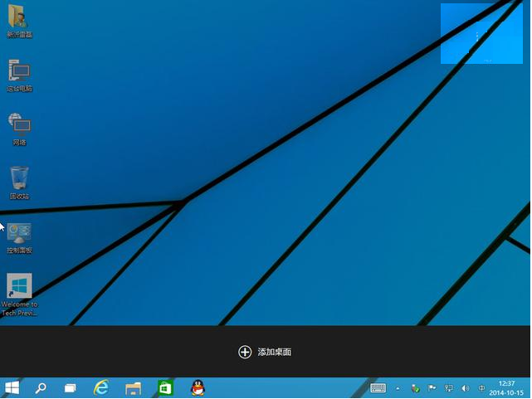
Task: Click the 添加桌面 add desktop button
Action: coord(265,352)
